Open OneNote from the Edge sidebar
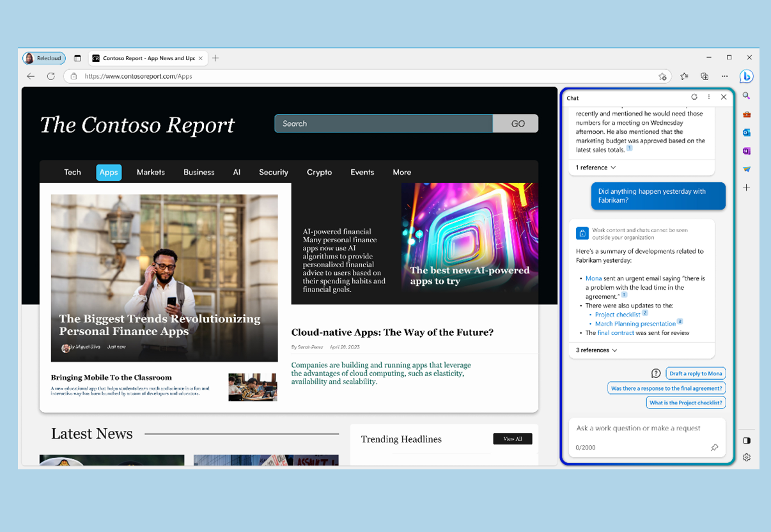 point(746,151)
